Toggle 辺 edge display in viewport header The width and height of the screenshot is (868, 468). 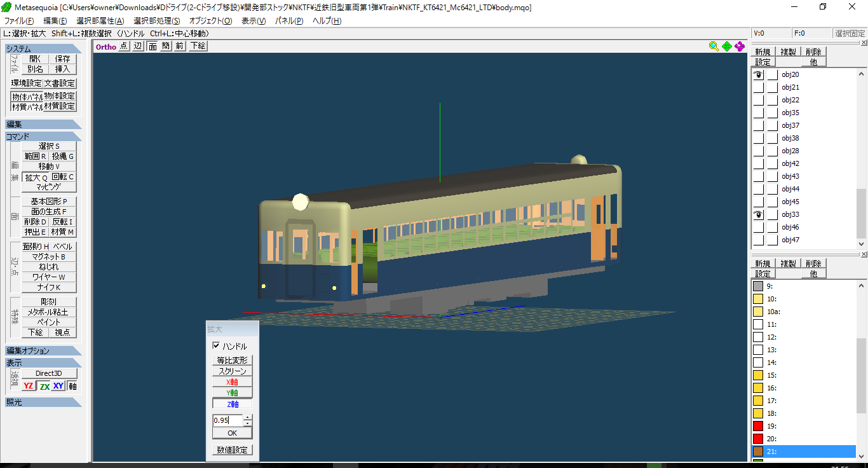pos(137,46)
